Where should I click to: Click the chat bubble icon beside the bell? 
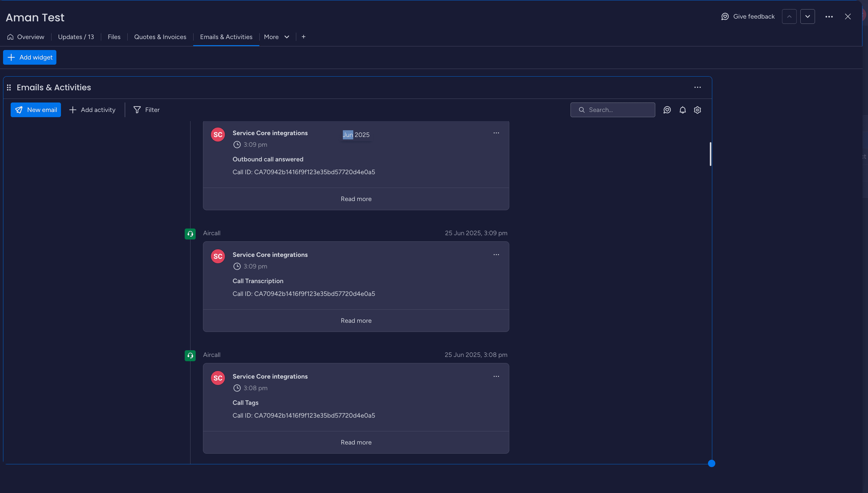[x=667, y=110]
